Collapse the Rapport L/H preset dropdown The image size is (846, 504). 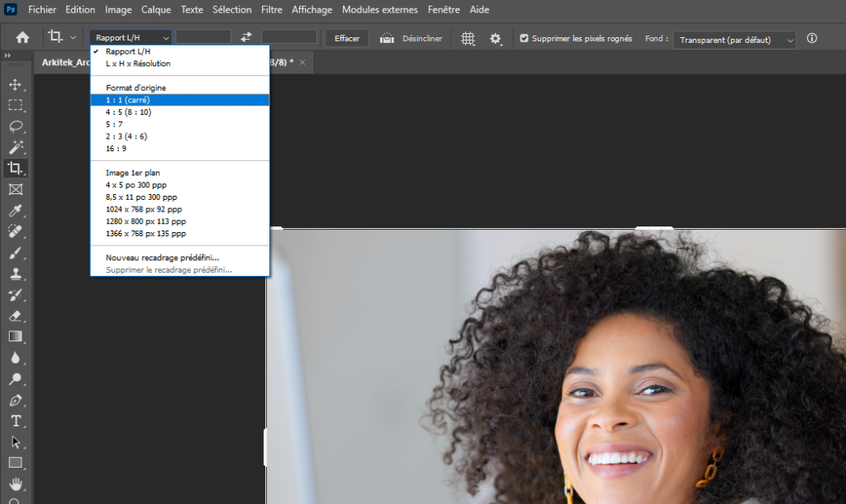pos(132,37)
